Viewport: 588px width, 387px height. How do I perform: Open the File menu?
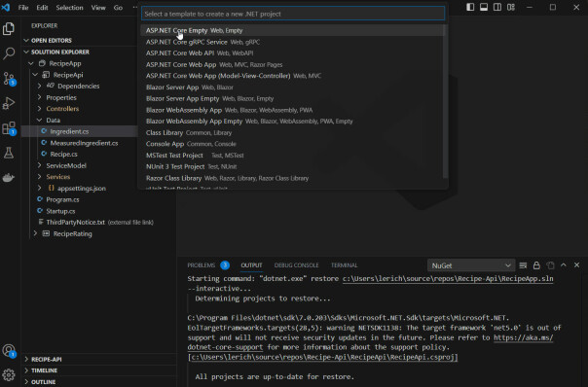coord(23,8)
